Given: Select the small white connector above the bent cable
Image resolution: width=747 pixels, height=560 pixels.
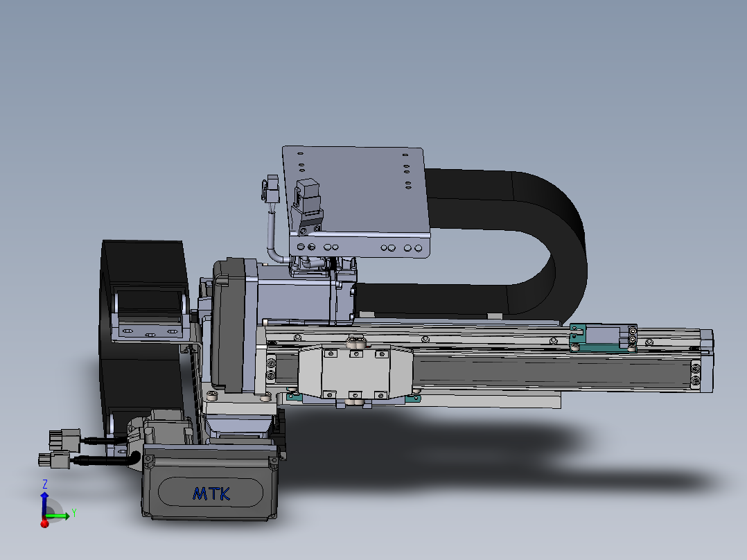Looking at the screenshot, I should (270, 189).
